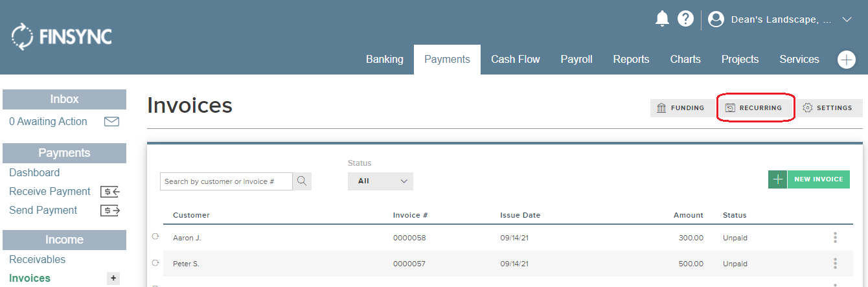Focus the search by customer or invoice field

tap(226, 181)
